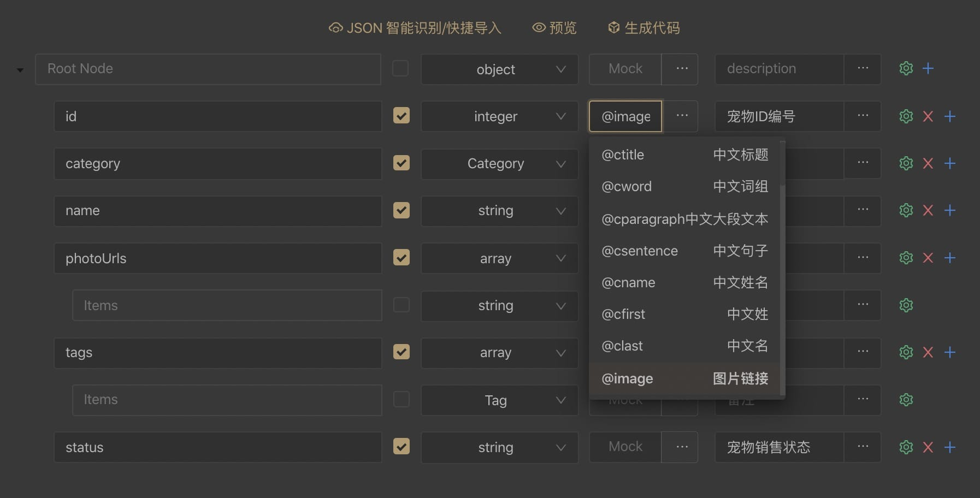Choose @ctitle 中文标题 from mock list
The height and width of the screenshot is (498, 980).
tap(684, 155)
